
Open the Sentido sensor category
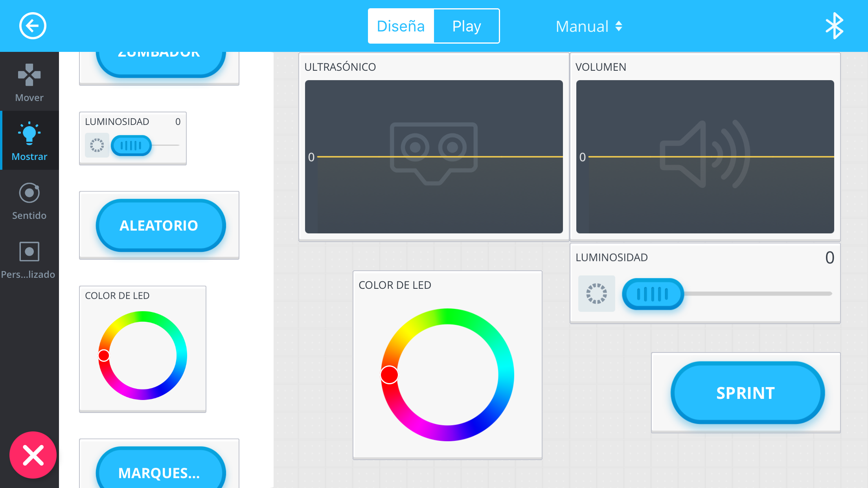click(x=29, y=200)
